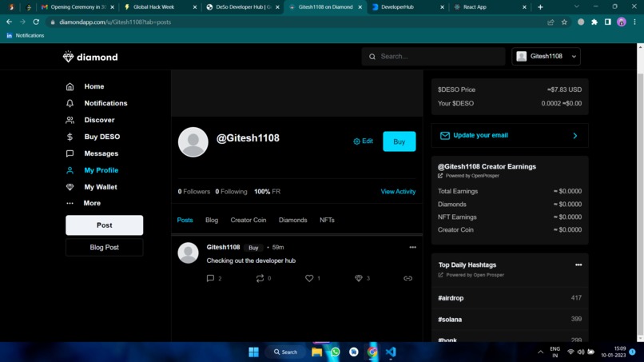644x362 pixels.
Task: Expand Update your email chevron
Action: (x=575, y=136)
